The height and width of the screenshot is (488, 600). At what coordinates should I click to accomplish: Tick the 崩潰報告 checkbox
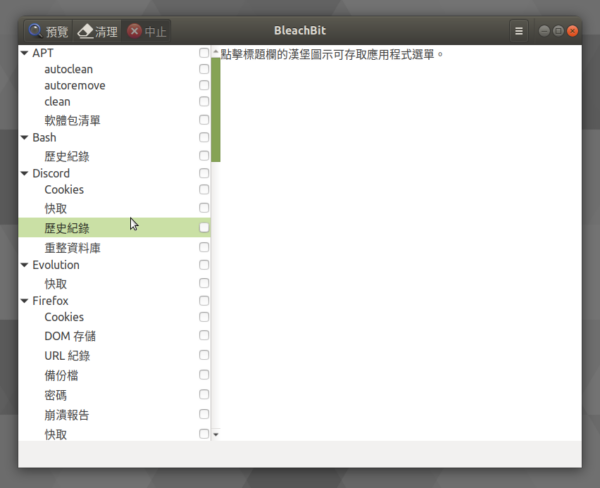tap(204, 414)
